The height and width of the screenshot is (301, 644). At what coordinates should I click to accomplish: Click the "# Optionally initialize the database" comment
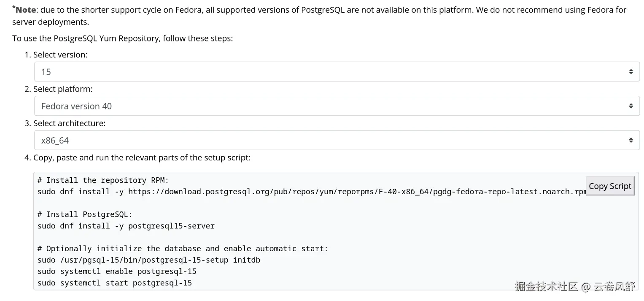[x=183, y=249]
